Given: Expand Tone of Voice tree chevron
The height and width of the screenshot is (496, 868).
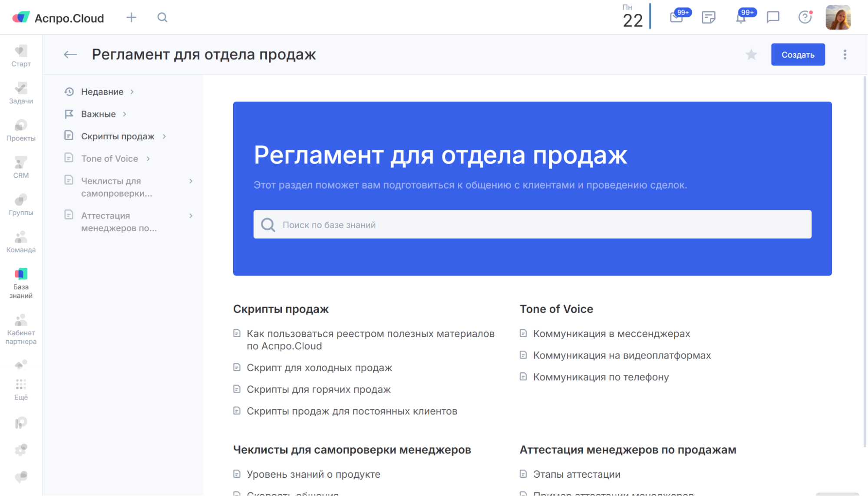Looking at the screenshot, I should click(x=148, y=159).
